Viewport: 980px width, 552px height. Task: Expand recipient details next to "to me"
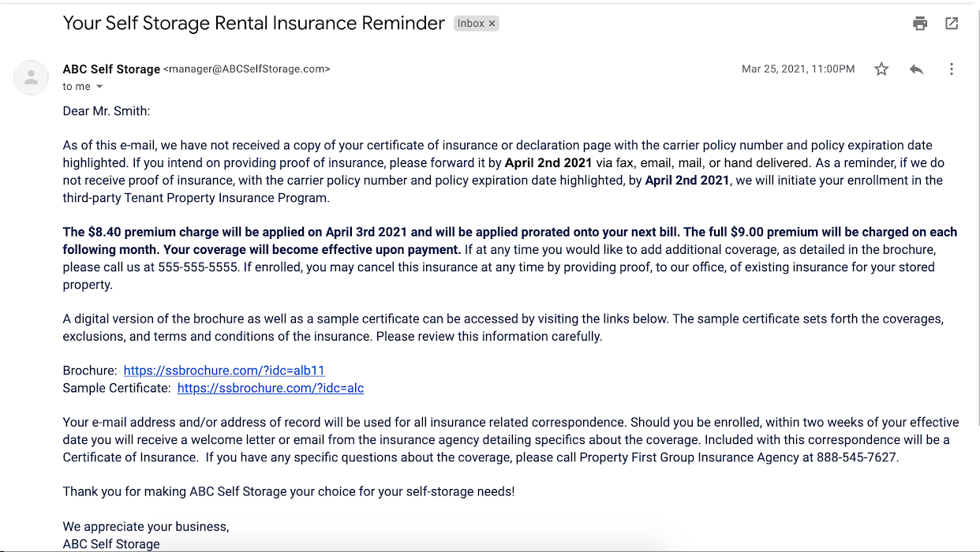[99, 87]
